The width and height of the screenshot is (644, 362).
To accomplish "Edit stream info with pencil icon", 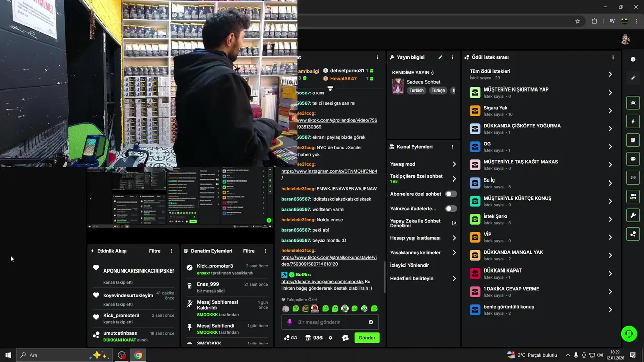I will (x=440, y=57).
